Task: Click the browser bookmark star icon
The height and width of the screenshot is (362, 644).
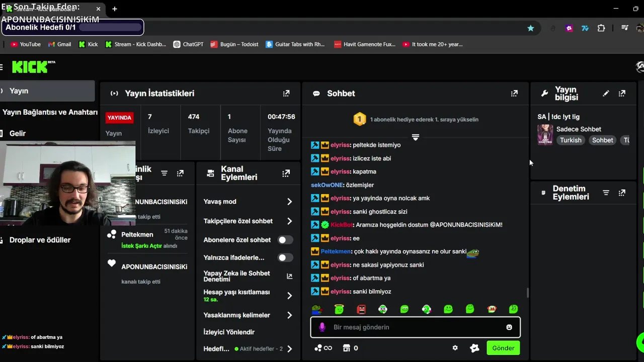Action: pyautogui.click(x=530, y=28)
